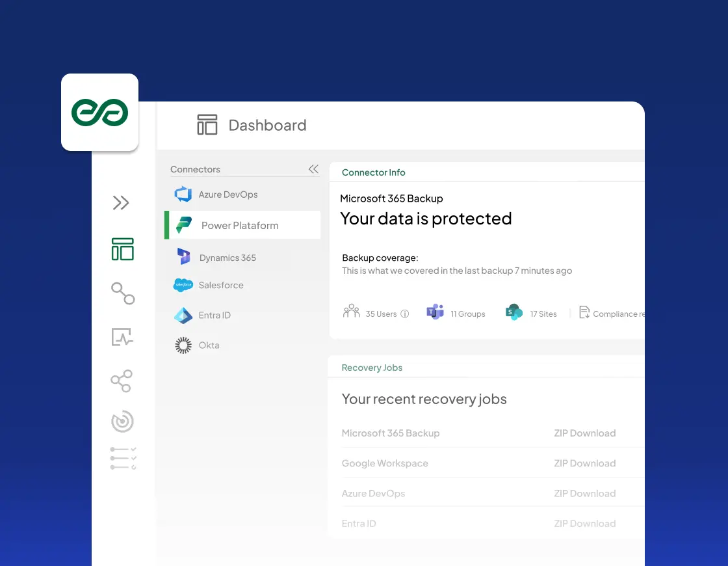
Task: Collapse the Connectors panel using the double chevron
Action: (313, 168)
